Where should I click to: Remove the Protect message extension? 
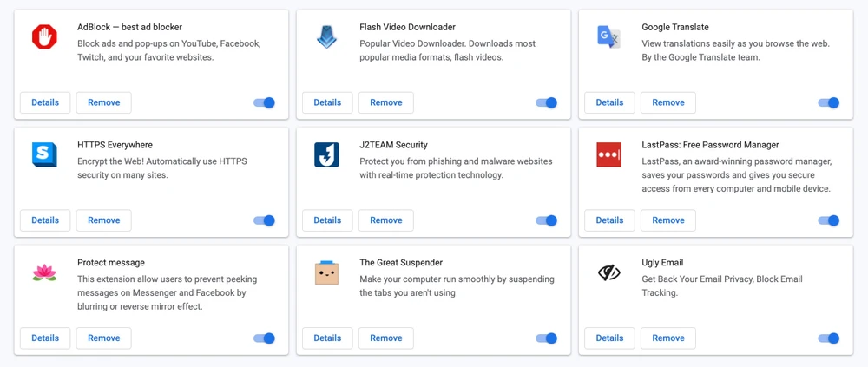click(x=103, y=338)
